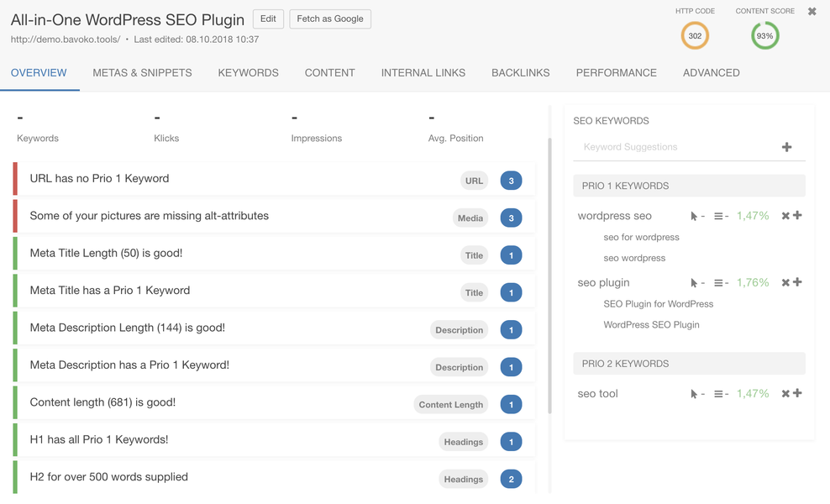
Task: Open count badge on 'Meta Title has a Prio 1 Keyword'
Action: [511, 292]
